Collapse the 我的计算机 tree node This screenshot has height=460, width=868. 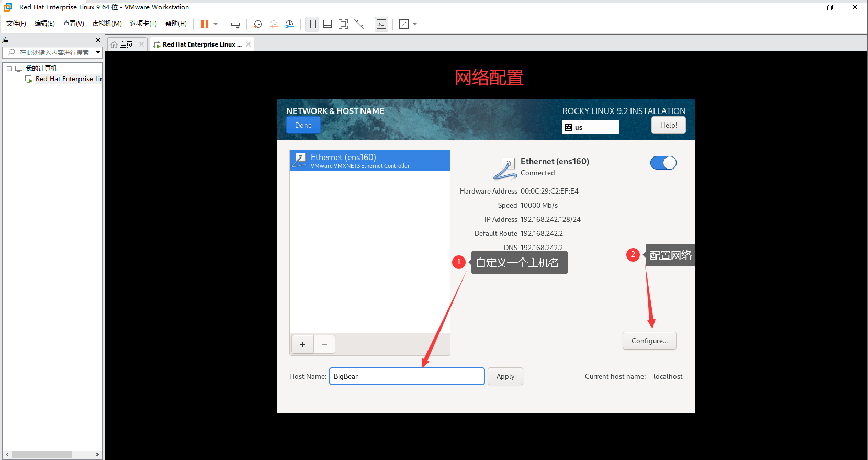[9, 69]
